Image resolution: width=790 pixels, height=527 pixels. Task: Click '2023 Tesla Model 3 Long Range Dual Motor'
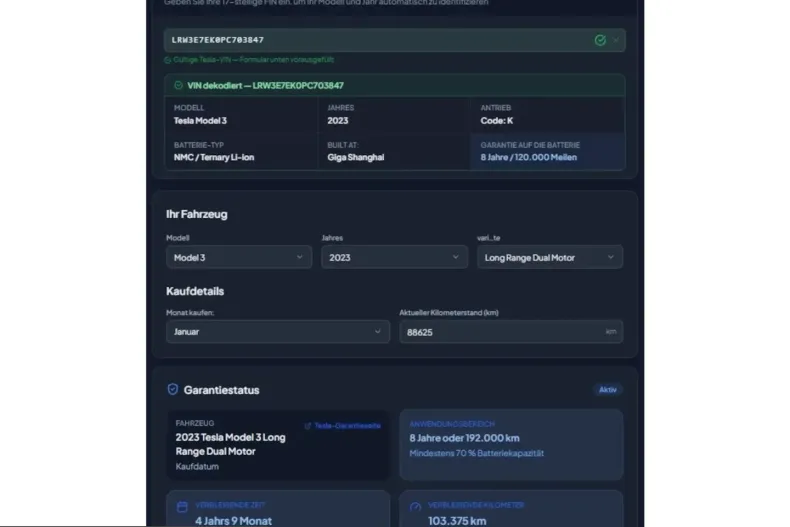coord(230,444)
